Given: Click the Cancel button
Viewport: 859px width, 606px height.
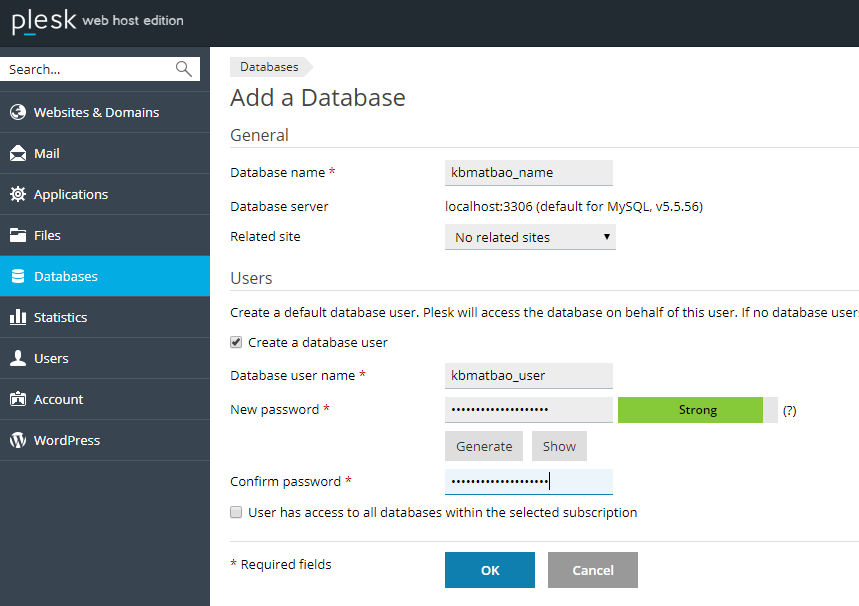Looking at the screenshot, I should [592, 570].
